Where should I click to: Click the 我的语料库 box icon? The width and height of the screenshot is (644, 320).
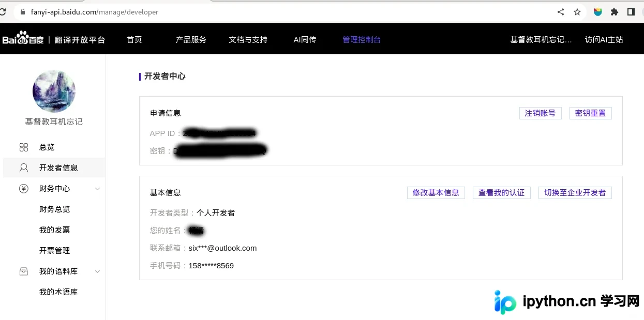pyautogui.click(x=24, y=271)
